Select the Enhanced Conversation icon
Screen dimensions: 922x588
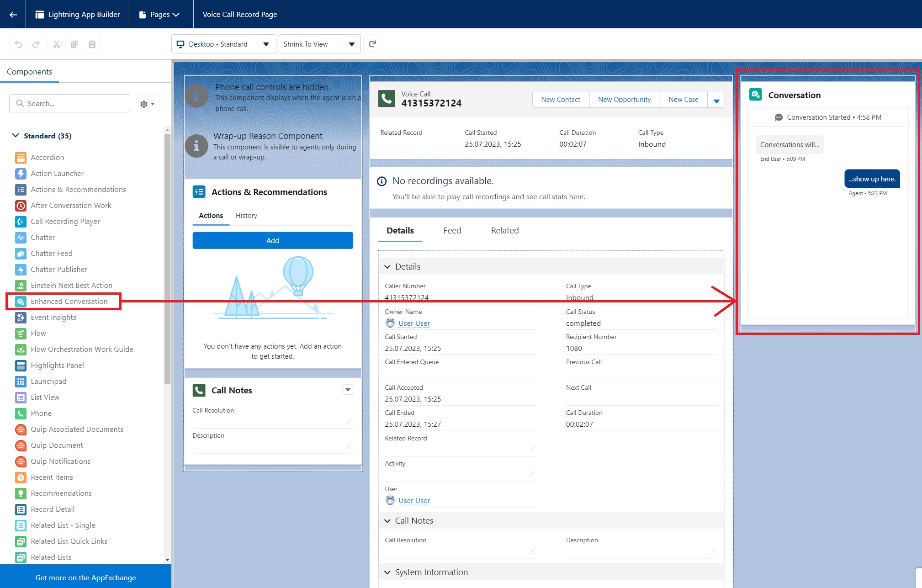[21, 302]
